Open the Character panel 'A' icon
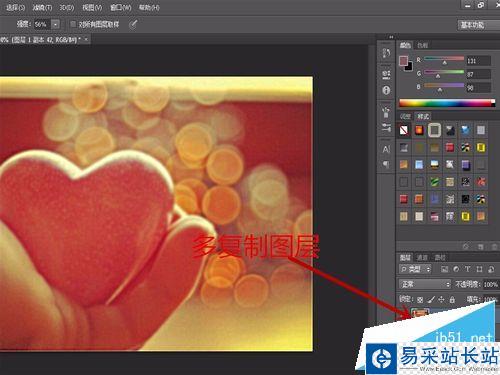 386,149
